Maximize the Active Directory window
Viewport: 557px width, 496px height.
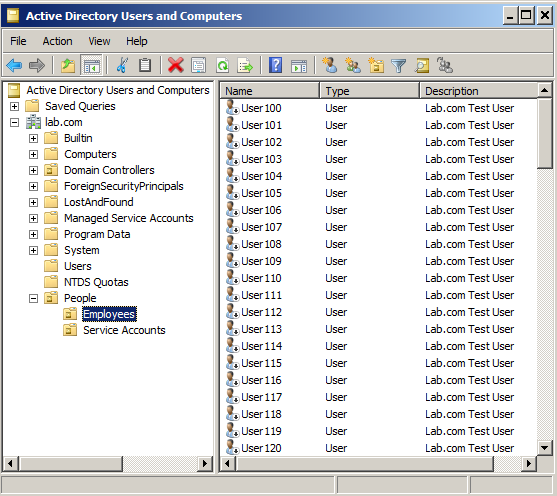[x=526, y=16]
